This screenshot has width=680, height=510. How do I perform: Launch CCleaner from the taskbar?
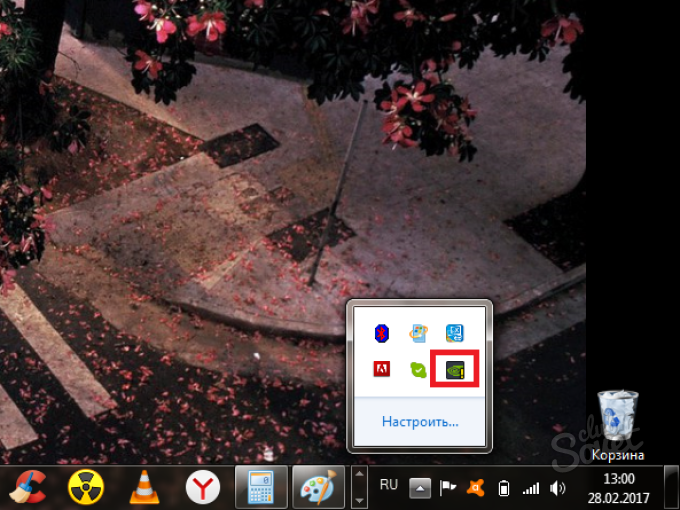coord(27,488)
